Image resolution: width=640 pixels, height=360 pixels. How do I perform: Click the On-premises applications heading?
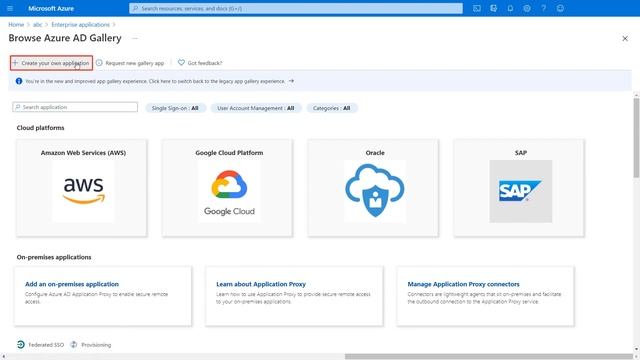pyautogui.click(x=54, y=257)
